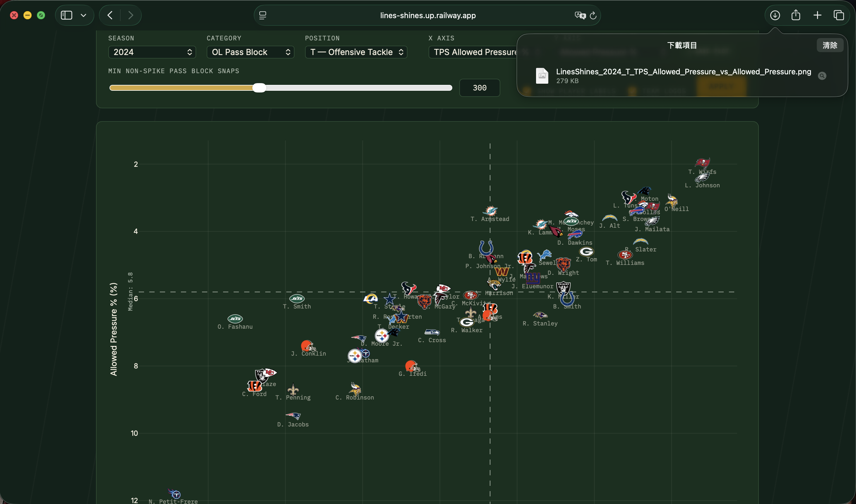Click the Saints logo for T. Penning

(x=293, y=389)
